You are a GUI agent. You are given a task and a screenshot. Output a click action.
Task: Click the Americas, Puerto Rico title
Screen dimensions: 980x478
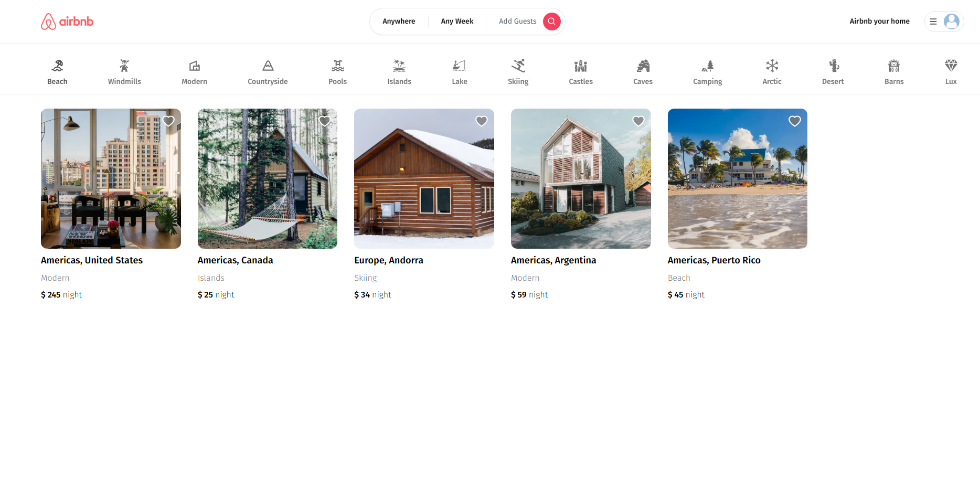(714, 260)
